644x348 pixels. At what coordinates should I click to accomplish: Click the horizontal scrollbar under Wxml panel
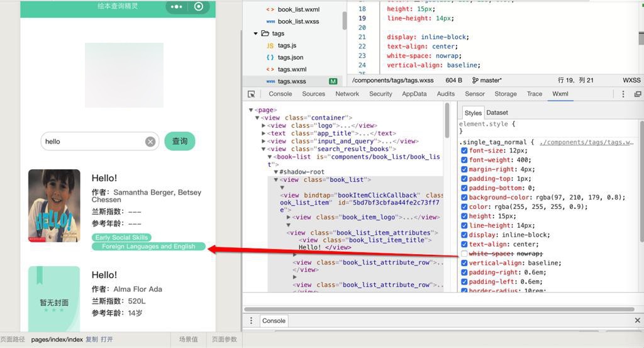440,310
